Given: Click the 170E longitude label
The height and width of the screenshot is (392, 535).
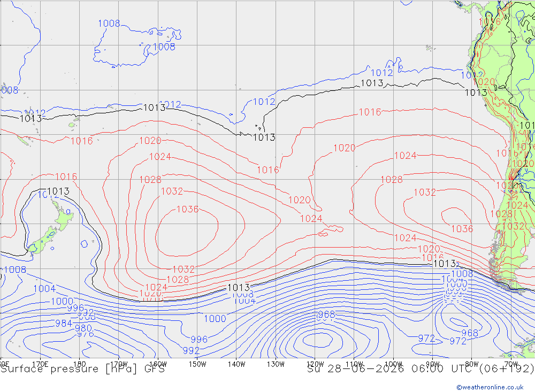Looking at the screenshot, I should [x=40, y=364].
